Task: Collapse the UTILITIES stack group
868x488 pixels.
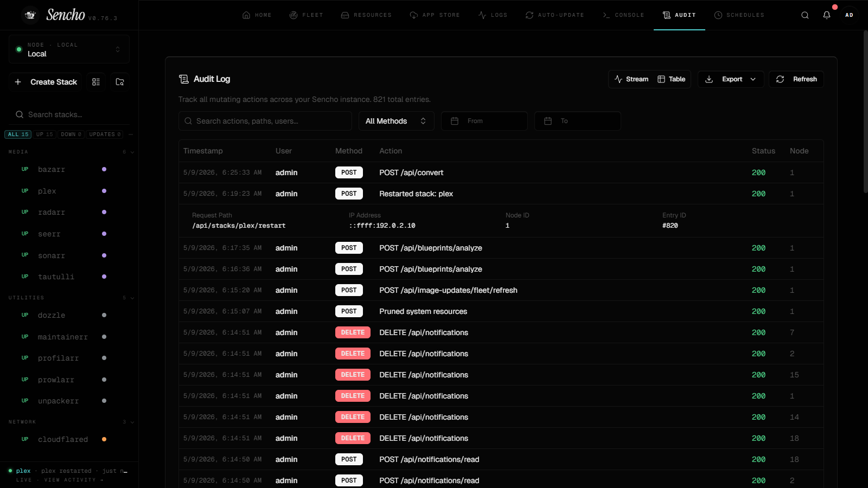Action: coord(132,298)
